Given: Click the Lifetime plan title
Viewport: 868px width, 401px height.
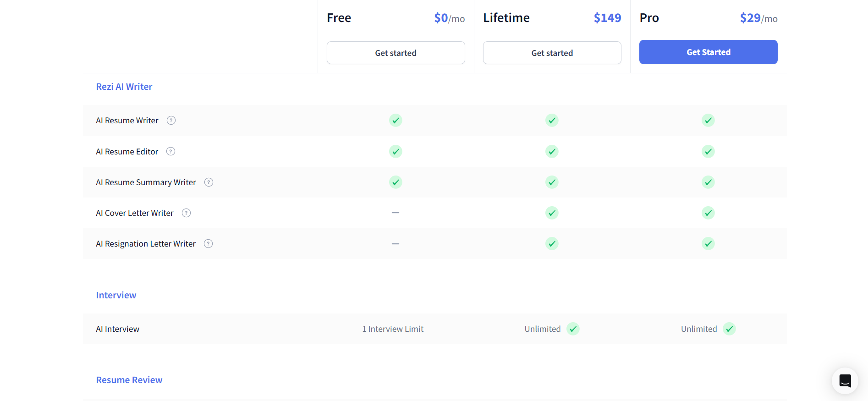Looking at the screenshot, I should pyautogui.click(x=506, y=18).
